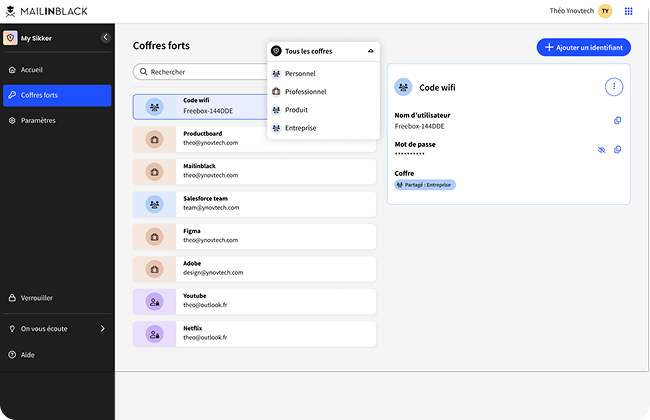Screen dimensions: 650x420
Task: Click the key icon beside Coffres forts
Action: click(x=12, y=95)
